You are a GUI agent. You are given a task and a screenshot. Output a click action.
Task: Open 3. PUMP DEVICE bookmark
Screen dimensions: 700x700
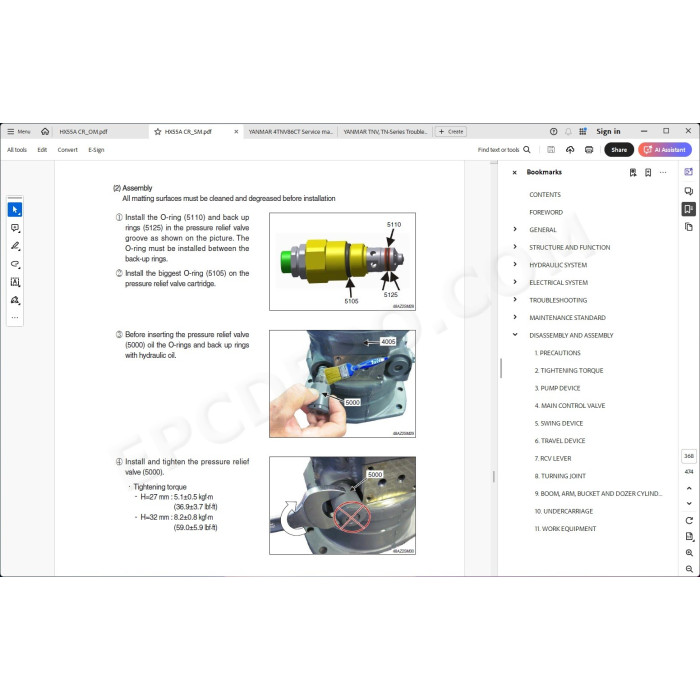[x=557, y=388]
